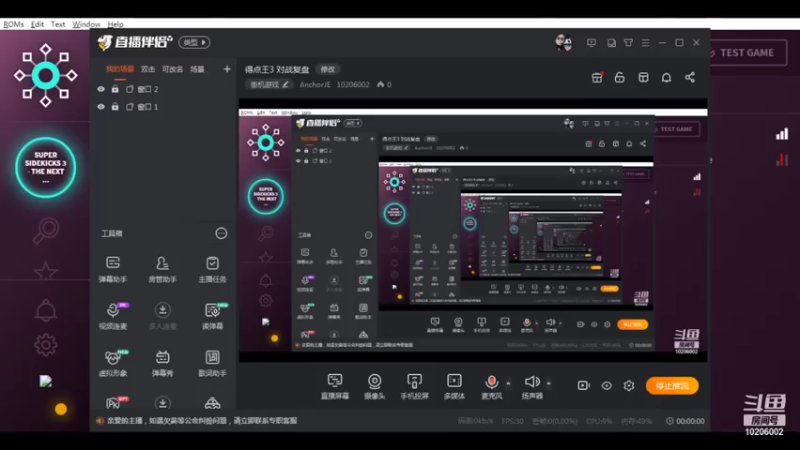800x450 pixels.
Task: Toggle visibility eye for 窗口 2
Action: [x=101, y=89]
